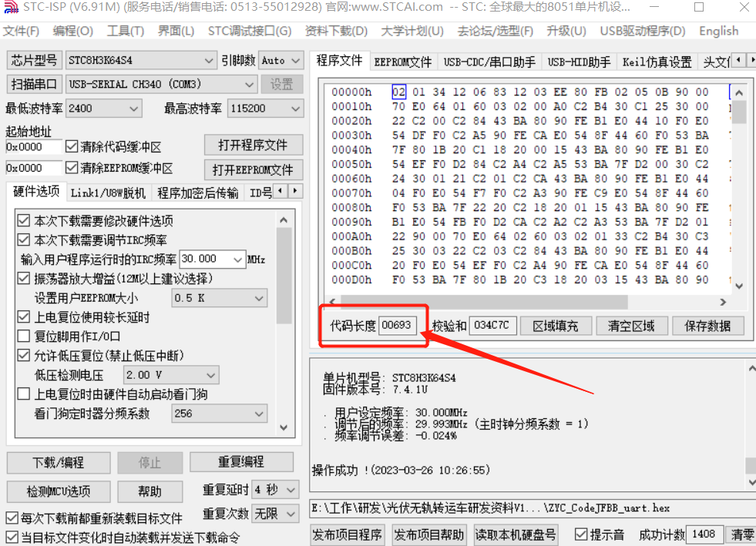Screen dimensions: 756x546
Task: Toggle 每次下载前都重新装载目标文件 checkbox
Action: click(12, 518)
